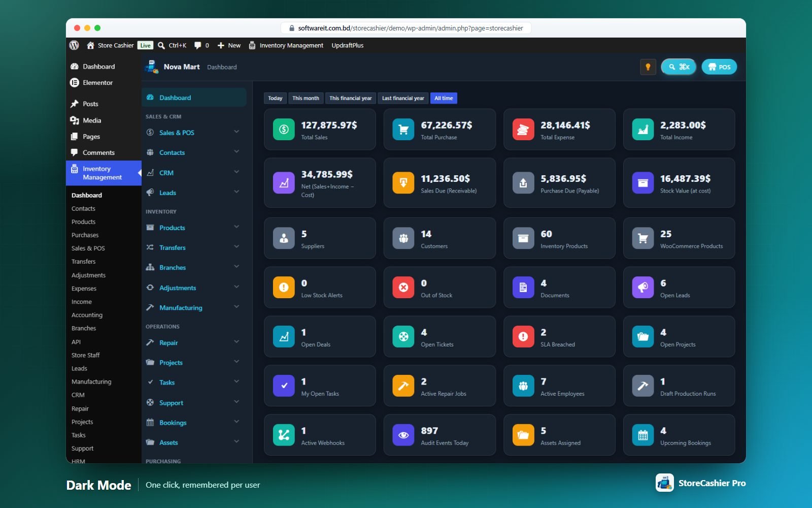Click the Active Repair Jobs hammer icon
This screenshot has width=812, height=508.
pyautogui.click(x=403, y=386)
